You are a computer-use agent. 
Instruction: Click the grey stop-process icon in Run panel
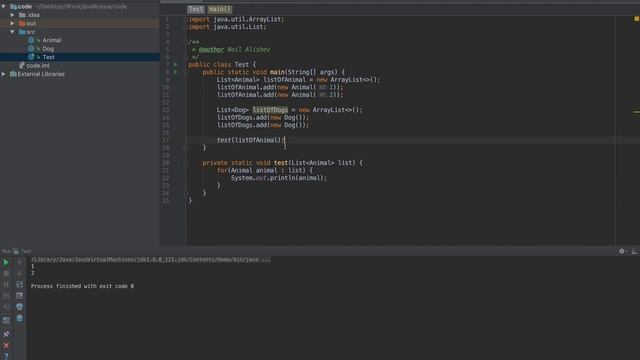6,273
